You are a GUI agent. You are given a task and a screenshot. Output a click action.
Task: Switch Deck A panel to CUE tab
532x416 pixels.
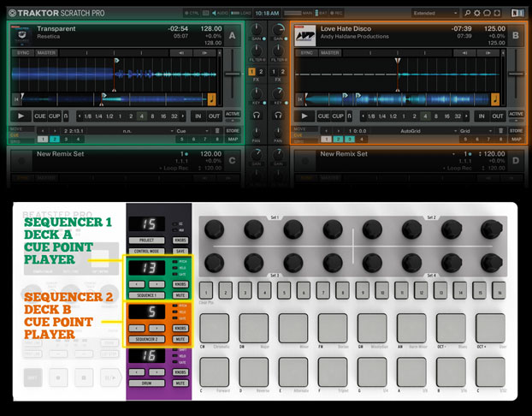21,135
